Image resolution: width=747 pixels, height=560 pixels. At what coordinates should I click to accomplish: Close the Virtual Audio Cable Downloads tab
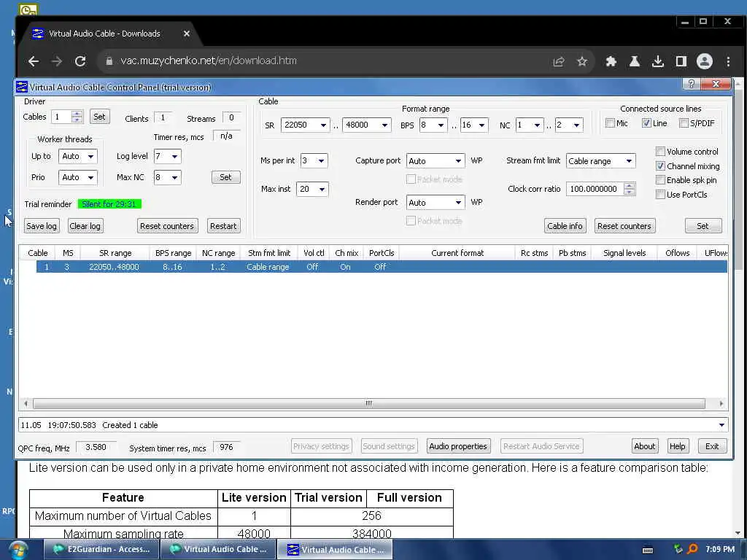click(187, 34)
